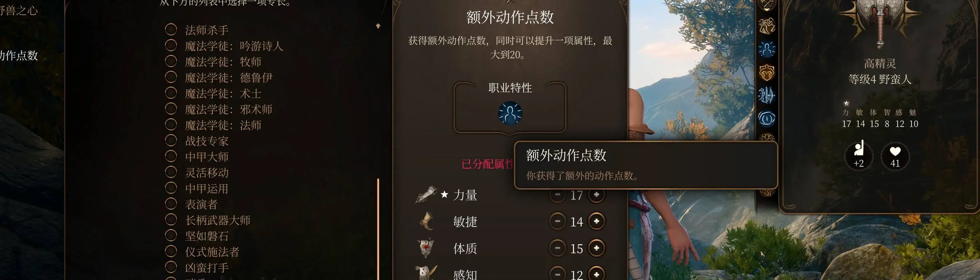Click the proficiency bonus +2 icon
The width and height of the screenshot is (980, 280).
pos(858,155)
